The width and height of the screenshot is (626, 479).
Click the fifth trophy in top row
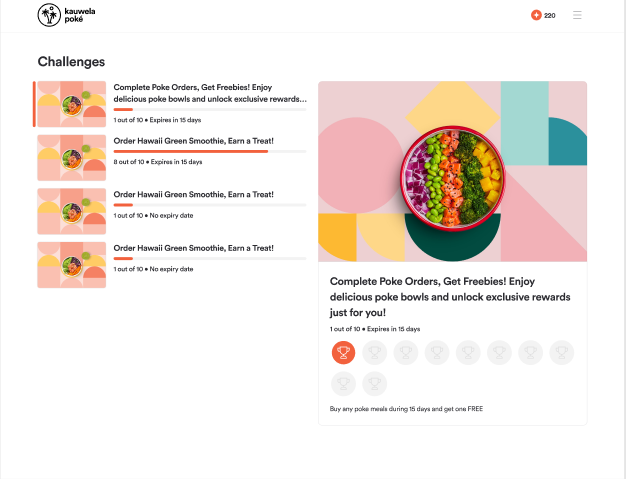[468, 352]
